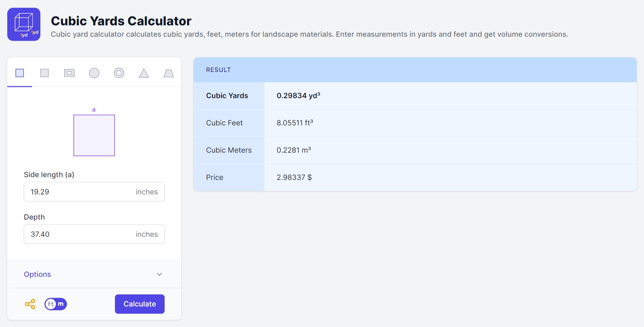Select the square shape tab
This screenshot has width=644, height=327.
[20, 73]
